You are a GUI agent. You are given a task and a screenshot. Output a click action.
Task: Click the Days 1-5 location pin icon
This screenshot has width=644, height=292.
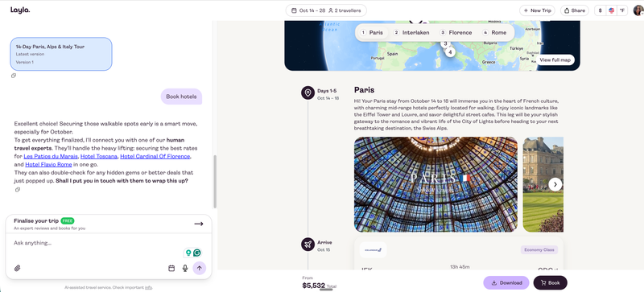pos(308,93)
